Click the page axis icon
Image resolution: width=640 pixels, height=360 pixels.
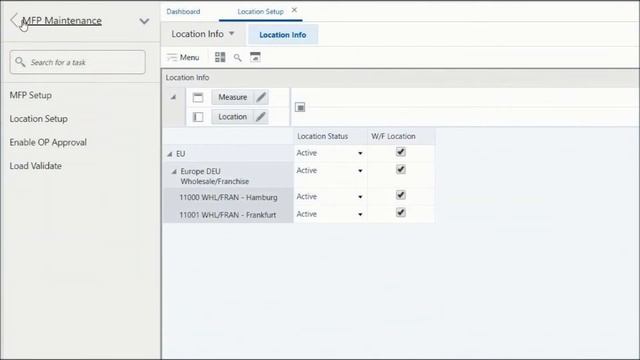(x=300, y=107)
